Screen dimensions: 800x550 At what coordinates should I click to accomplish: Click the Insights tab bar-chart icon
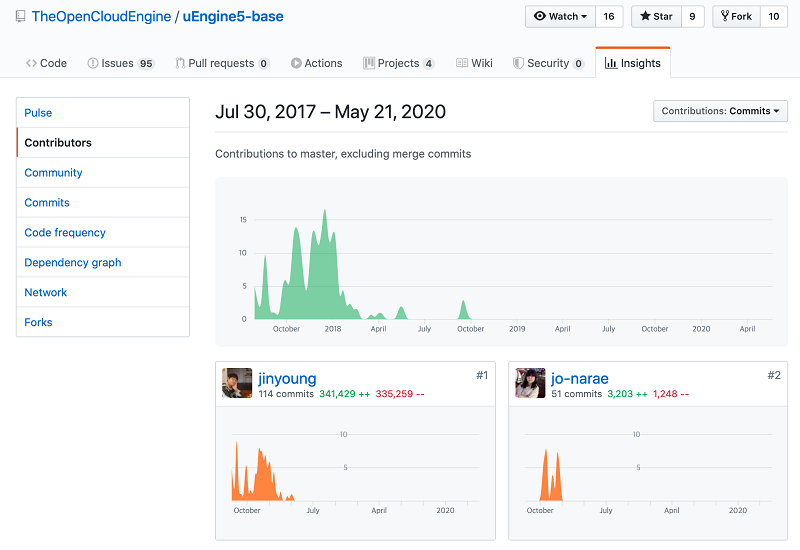click(611, 63)
